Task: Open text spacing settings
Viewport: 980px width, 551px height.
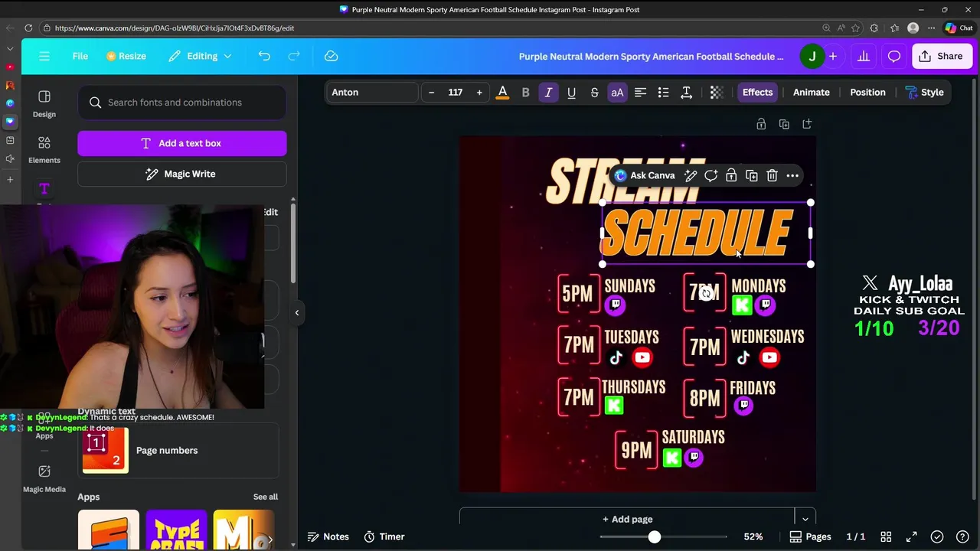Action: pyautogui.click(x=686, y=92)
